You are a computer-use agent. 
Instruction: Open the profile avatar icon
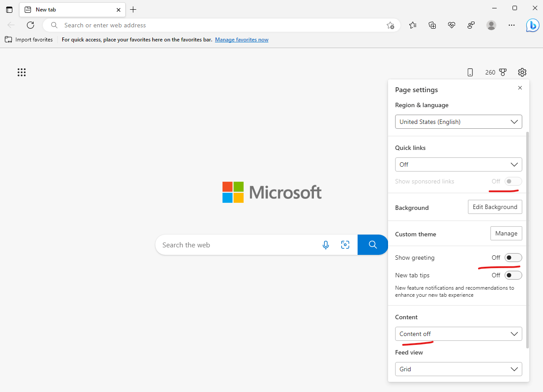click(x=491, y=25)
